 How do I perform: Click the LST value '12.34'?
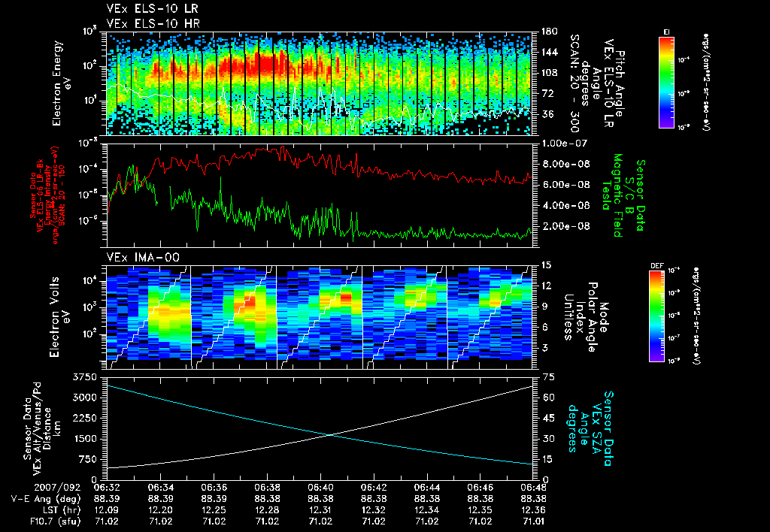tap(427, 510)
